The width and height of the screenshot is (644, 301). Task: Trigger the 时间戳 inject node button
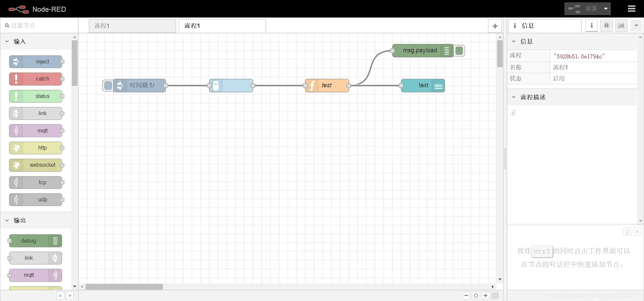108,85
